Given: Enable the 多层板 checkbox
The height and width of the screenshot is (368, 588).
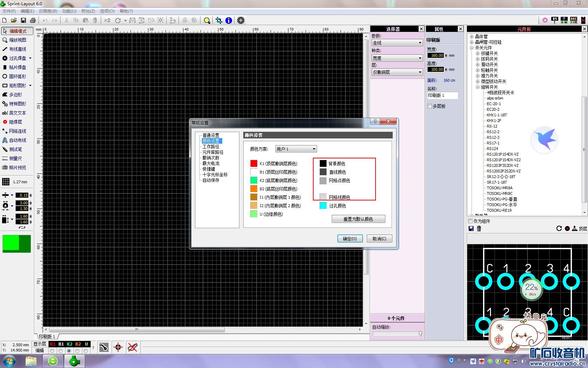Looking at the screenshot, I should (430, 106).
